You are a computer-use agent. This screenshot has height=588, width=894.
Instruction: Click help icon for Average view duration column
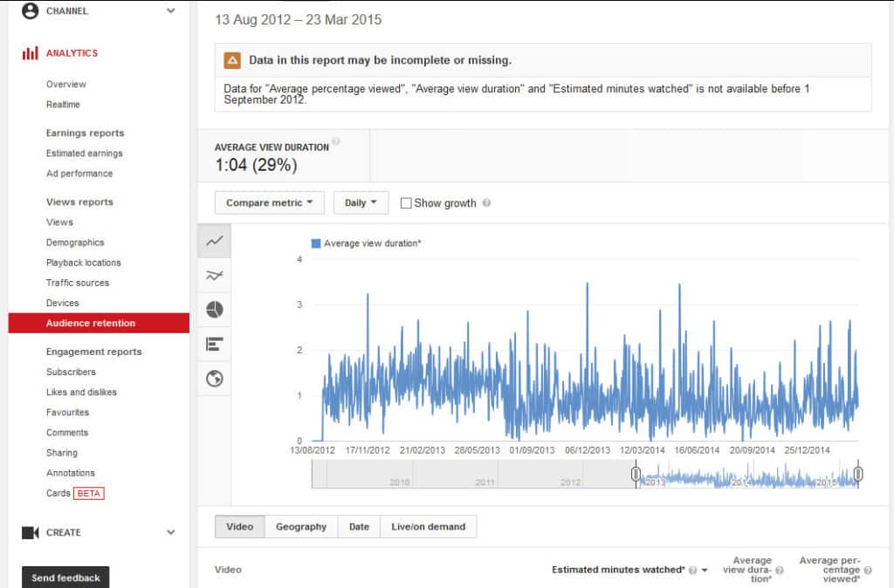(780, 570)
